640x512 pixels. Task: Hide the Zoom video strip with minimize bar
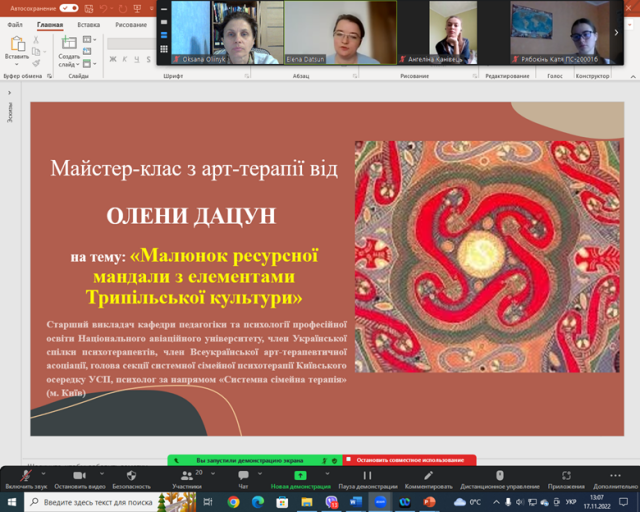point(164,9)
